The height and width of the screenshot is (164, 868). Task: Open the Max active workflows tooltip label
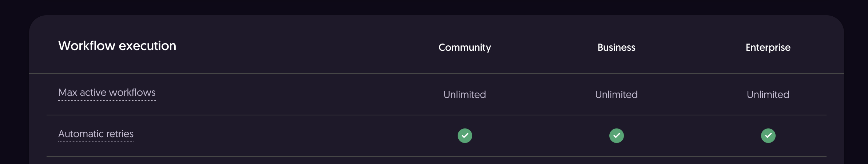[x=107, y=93]
